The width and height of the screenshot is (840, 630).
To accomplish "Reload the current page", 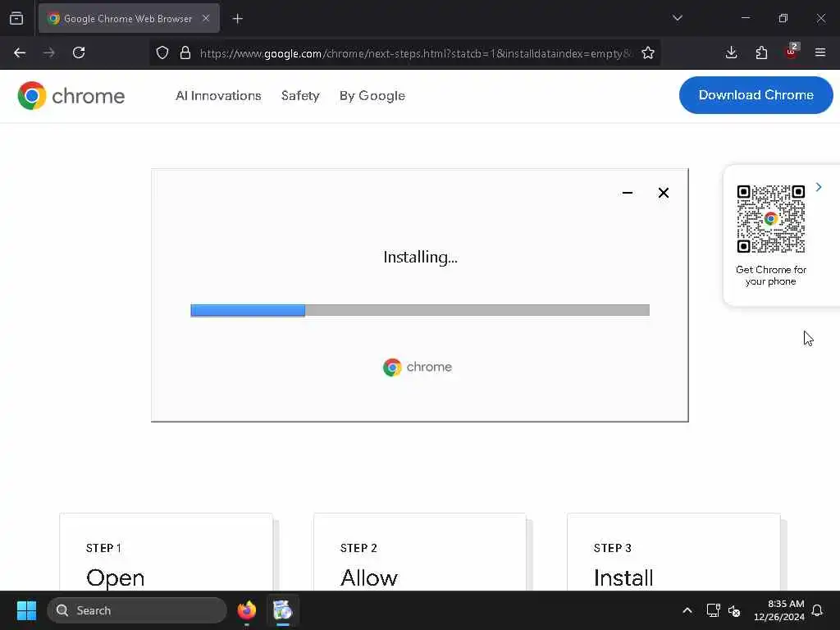I will click(x=79, y=52).
